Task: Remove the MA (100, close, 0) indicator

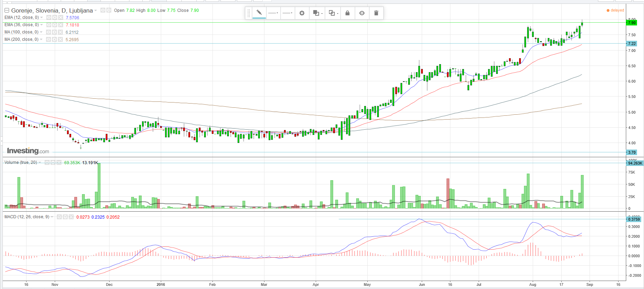Action: coord(60,32)
